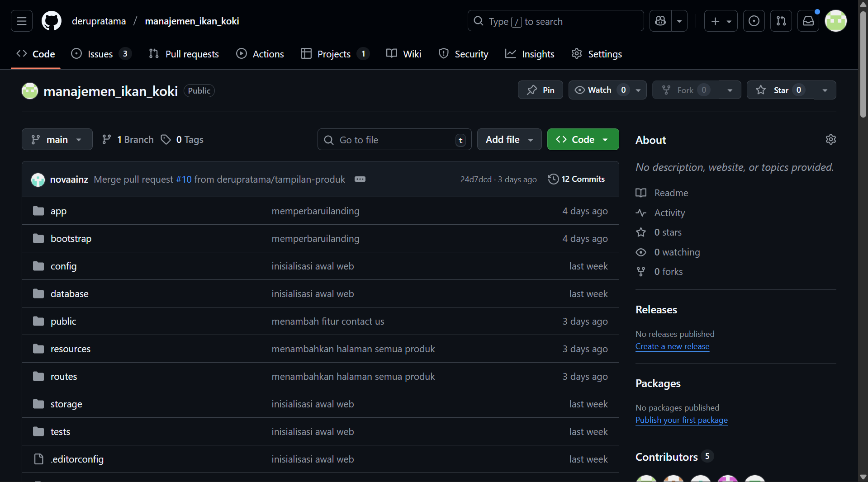Click the Create a new release link

pos(672,346)
